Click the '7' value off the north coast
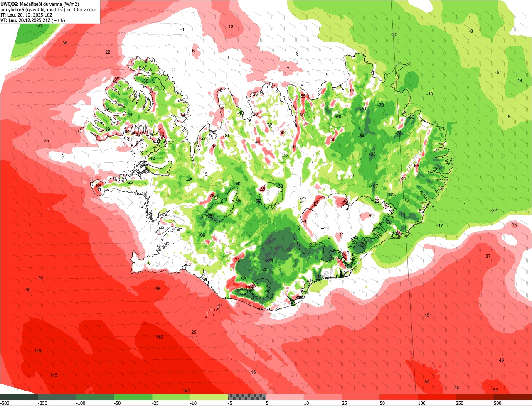The image size is (532, 406). point(288,69)
